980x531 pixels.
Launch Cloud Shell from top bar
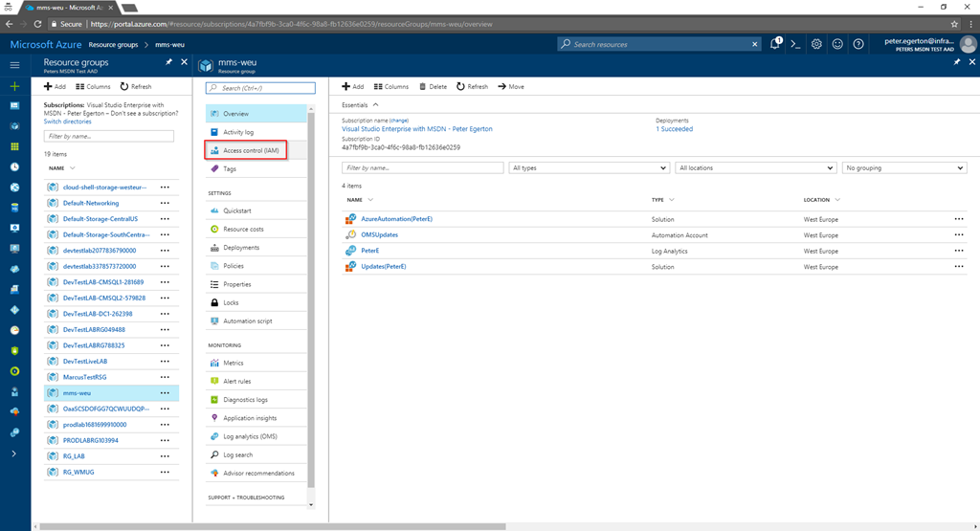click(x=795, y=44)
